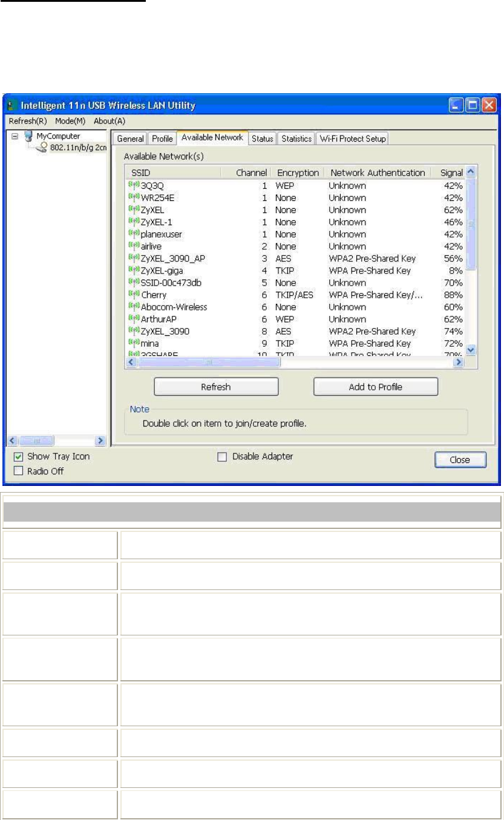This screenshot has height=820, width=504.
Task: Select the WR254E network name
Action: (x=158, y=198)
